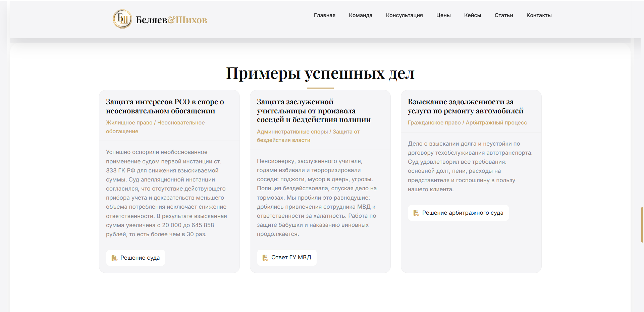
Task: Click the Жилищное право / Неосновательное обогащение category
Action: (155, 127)
